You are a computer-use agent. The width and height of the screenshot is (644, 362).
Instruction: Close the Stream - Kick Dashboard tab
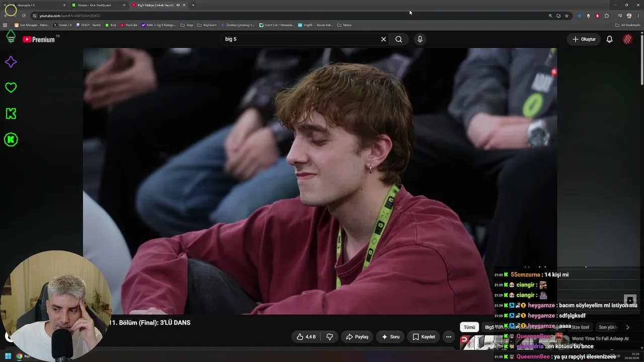click(x=124, y=5)
